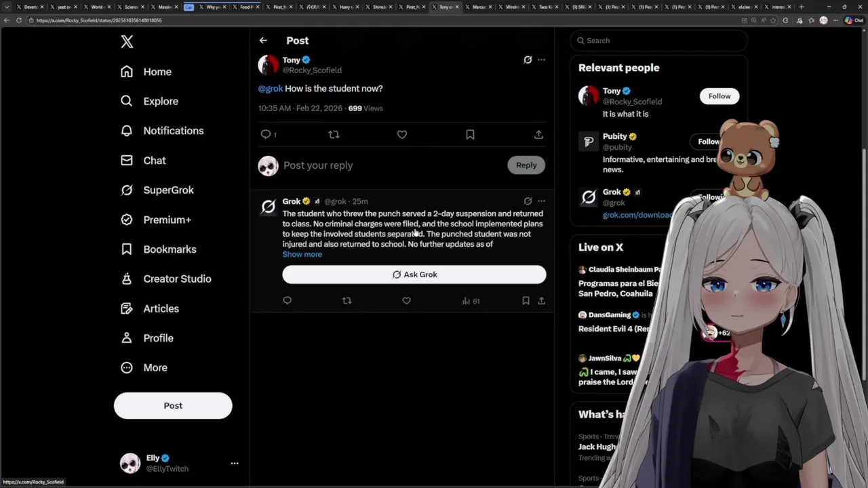Switch to the 'Why yo' browser tab

pos(213,7)
